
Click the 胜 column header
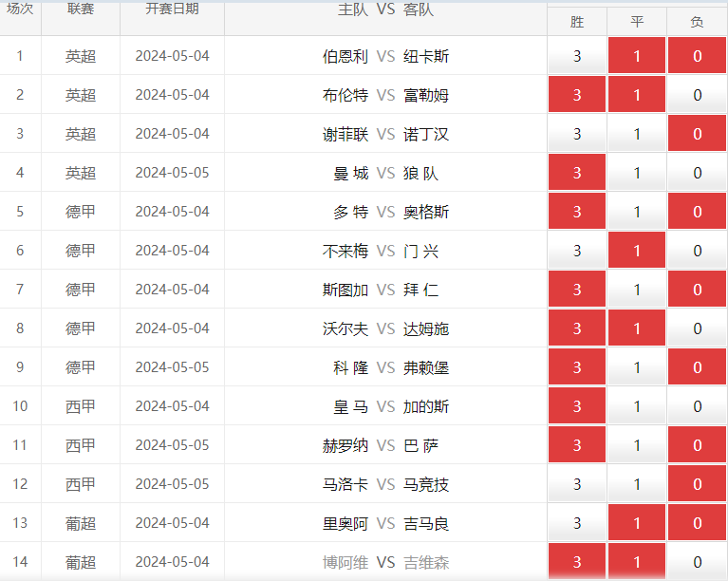577,22
